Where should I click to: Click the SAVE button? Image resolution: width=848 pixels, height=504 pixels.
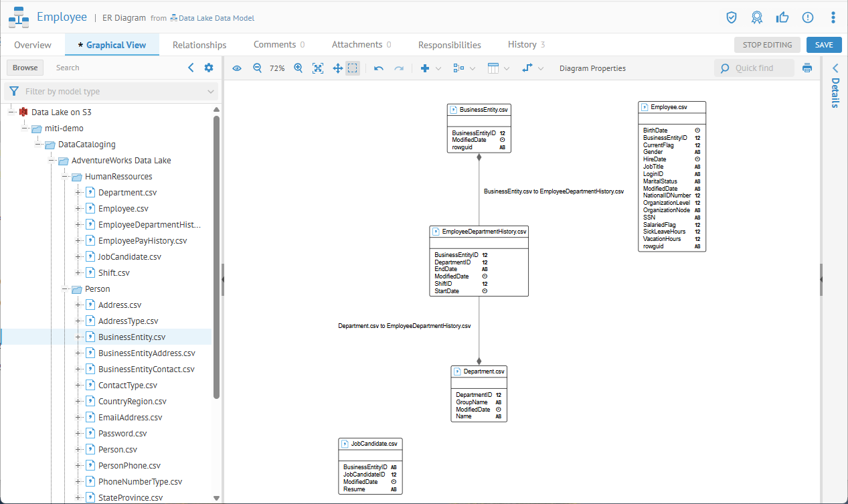[824, 45]
